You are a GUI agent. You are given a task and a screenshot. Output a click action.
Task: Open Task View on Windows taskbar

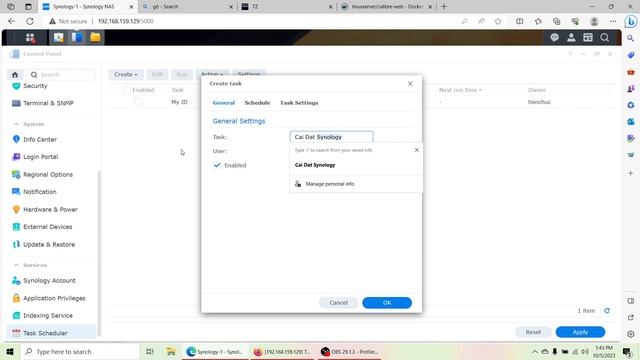149,351
